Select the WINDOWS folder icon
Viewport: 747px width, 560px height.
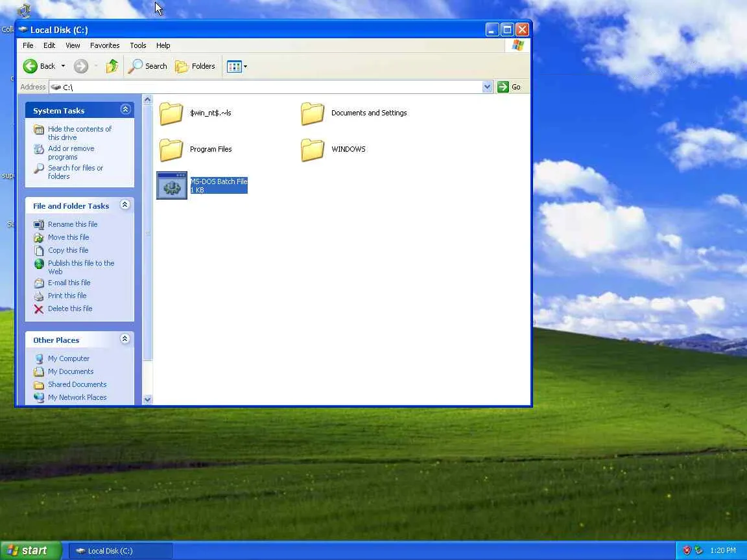(x=313, y=150)
